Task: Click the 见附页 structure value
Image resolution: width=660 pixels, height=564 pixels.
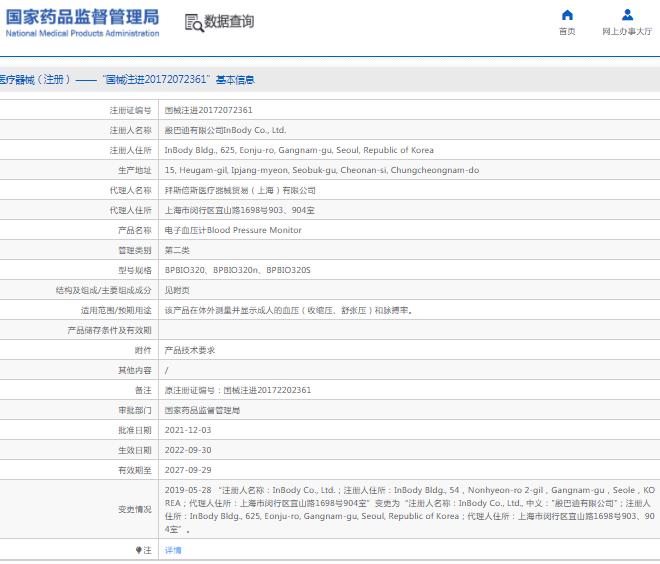Action: click(x=177, y=290)
